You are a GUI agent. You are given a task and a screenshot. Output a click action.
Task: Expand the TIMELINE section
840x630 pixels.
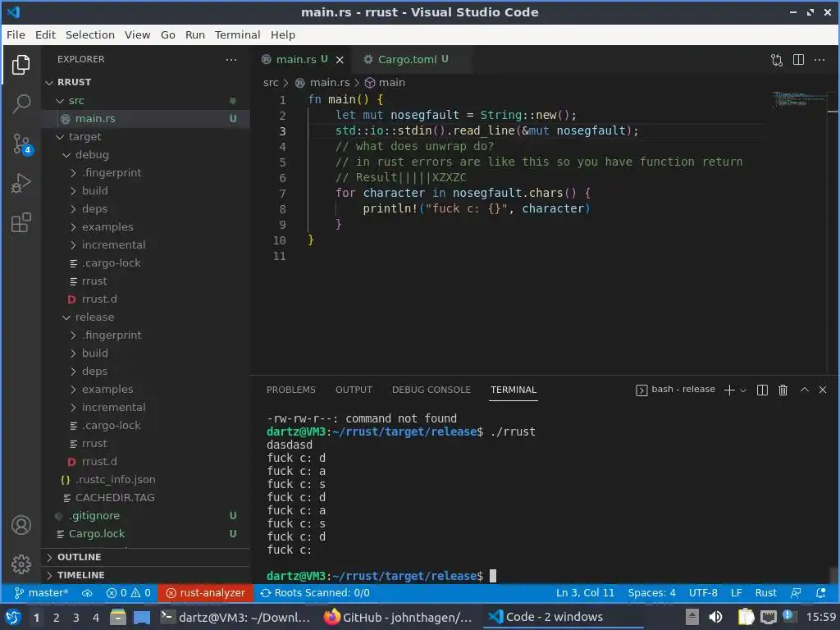click(x=146, y=575)
